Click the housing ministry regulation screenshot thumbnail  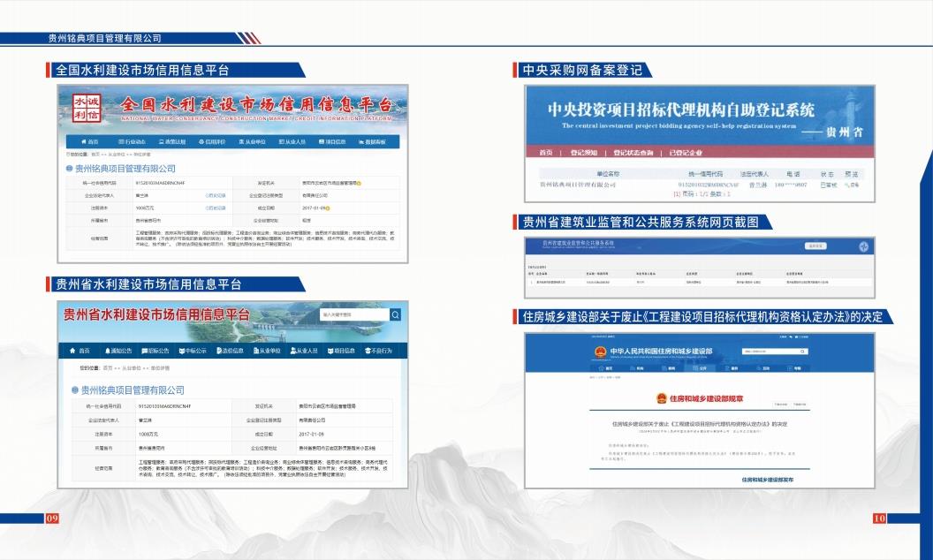(700, 411)
